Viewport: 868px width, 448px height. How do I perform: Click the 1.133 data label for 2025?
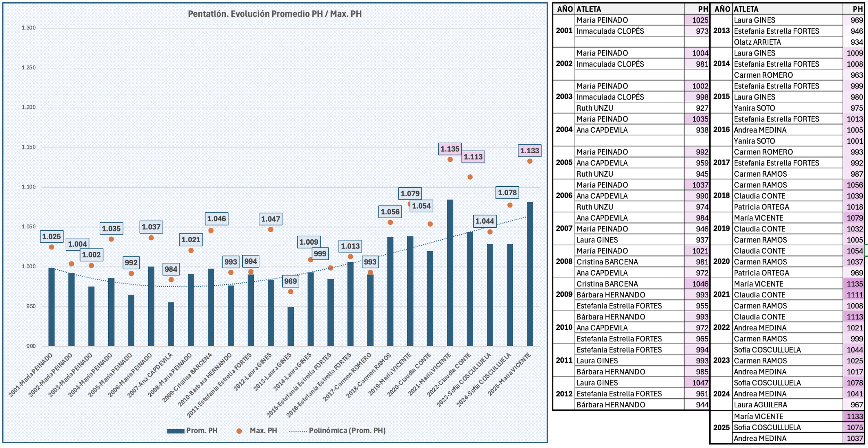click(x=529, y=151)
